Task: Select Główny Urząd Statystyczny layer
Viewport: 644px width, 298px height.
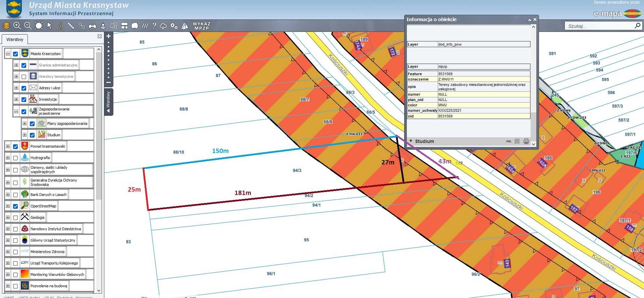Action: pos(53,240)
